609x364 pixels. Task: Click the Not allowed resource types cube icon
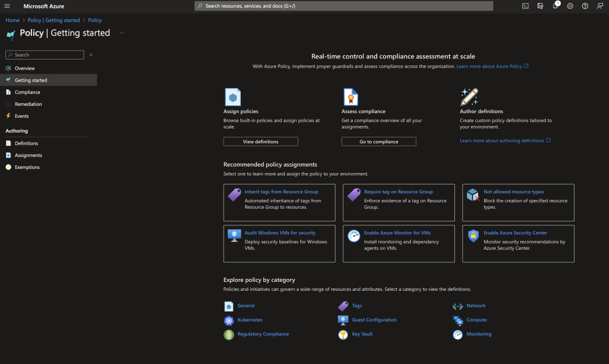pos(473,194)
